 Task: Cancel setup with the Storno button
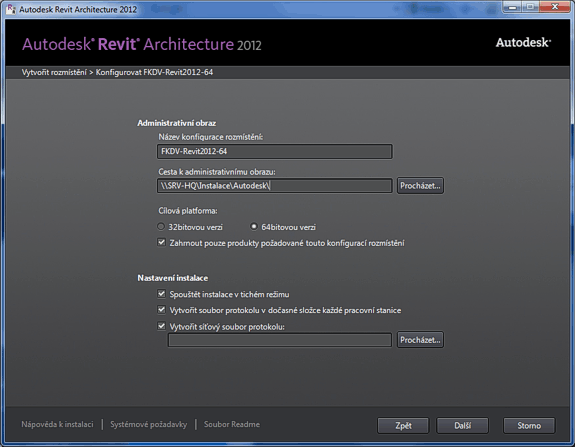click(x=529, y=426)
